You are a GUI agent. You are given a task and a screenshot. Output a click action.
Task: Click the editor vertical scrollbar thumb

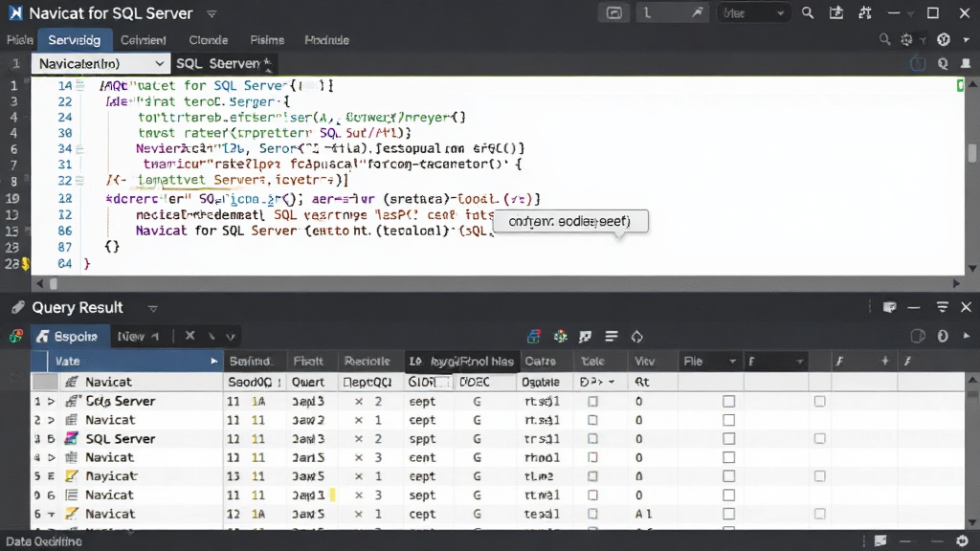point(972,153)
